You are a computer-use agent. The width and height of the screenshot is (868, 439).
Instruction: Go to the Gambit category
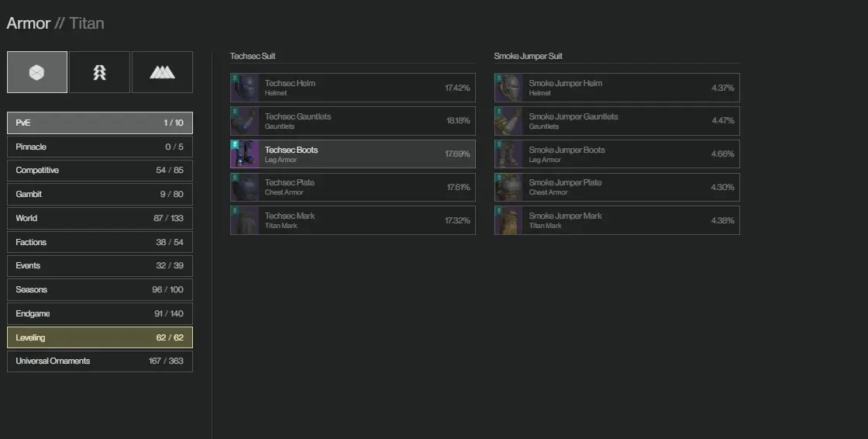tap(100, 195)
